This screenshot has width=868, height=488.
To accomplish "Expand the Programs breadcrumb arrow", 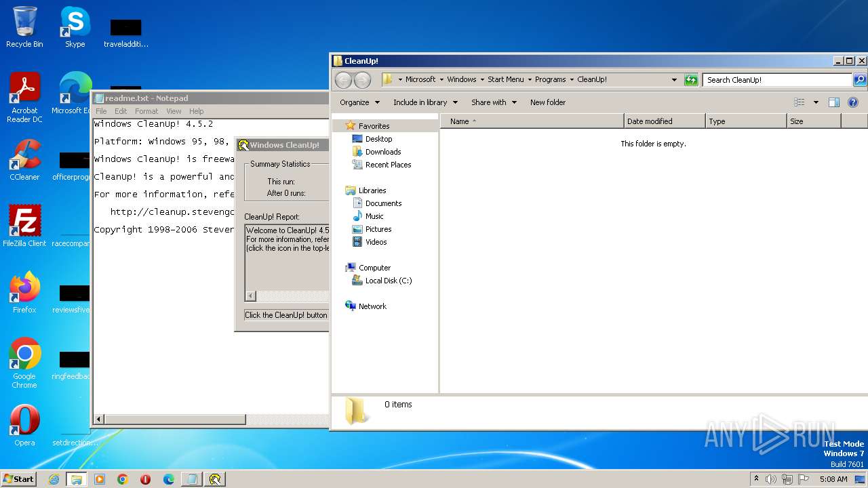I will pos(572,79).
